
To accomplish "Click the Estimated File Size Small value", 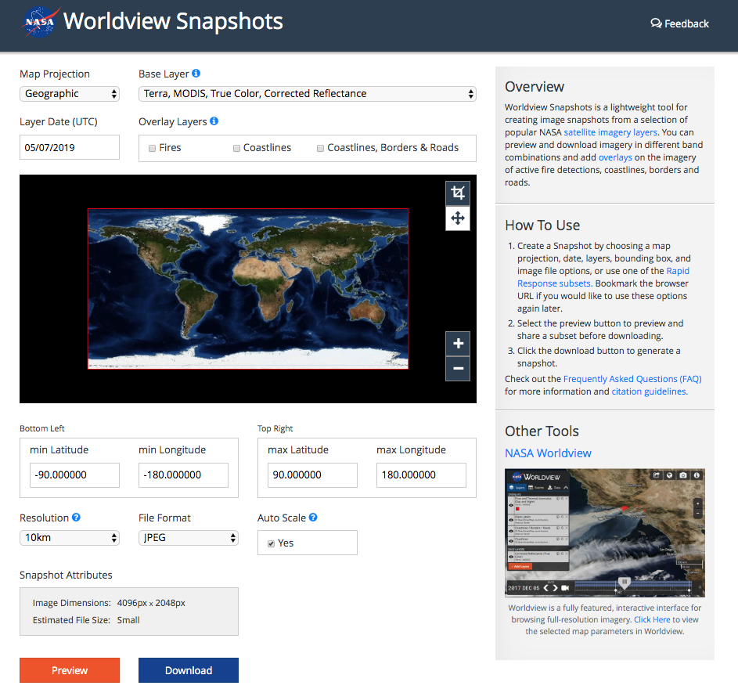I will click(128, 620).
